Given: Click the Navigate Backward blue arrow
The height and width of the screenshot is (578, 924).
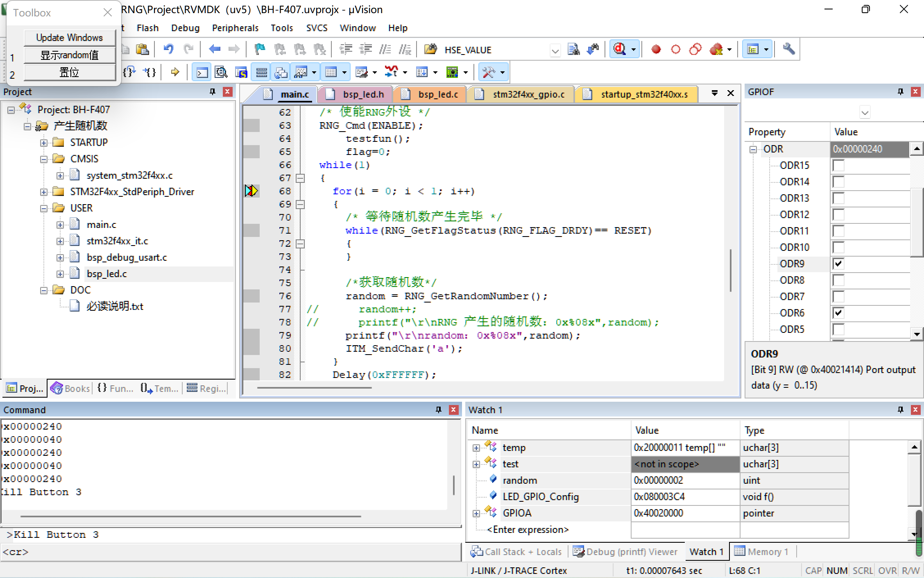Looking at the screenshot, I should pyautogui.click(x=214, y=50).
